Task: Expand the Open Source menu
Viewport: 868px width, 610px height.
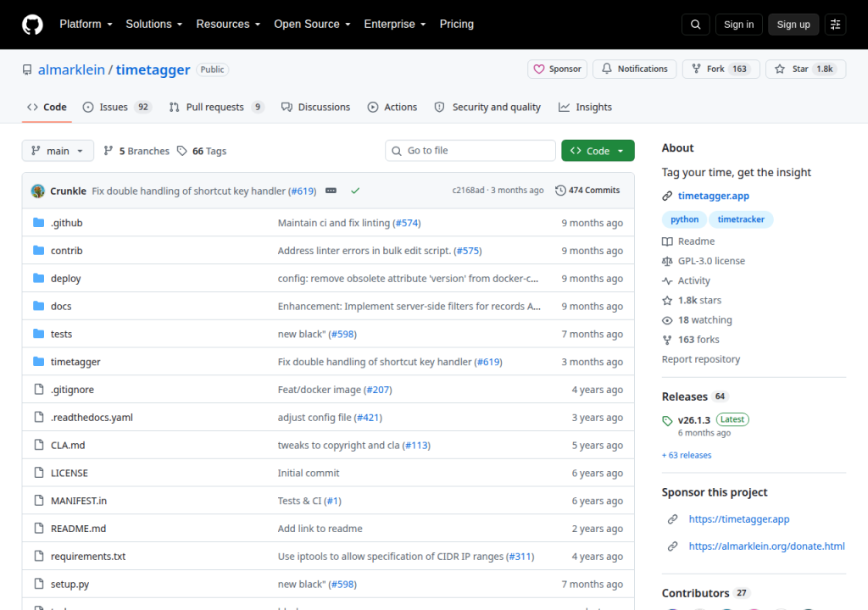Action: click(312, 25)
